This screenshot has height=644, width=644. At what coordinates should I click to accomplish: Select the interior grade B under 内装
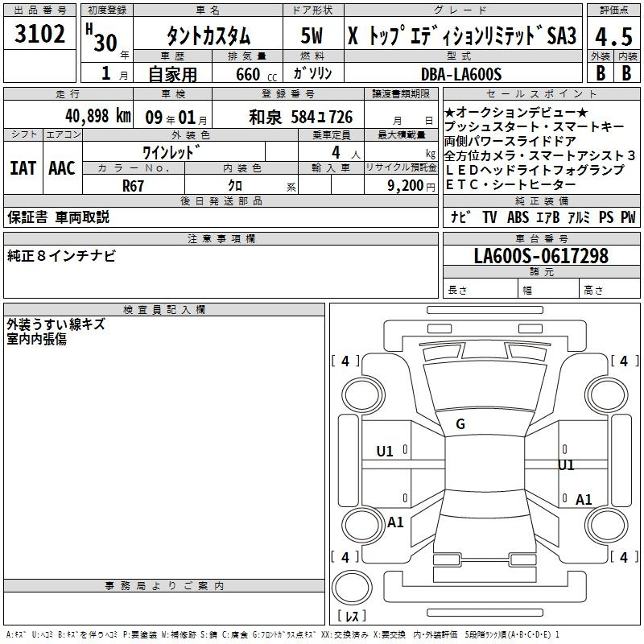(626, 72)
